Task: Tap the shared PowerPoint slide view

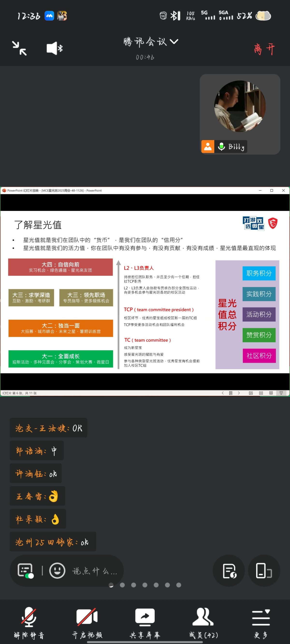Action: click(145, 292)
